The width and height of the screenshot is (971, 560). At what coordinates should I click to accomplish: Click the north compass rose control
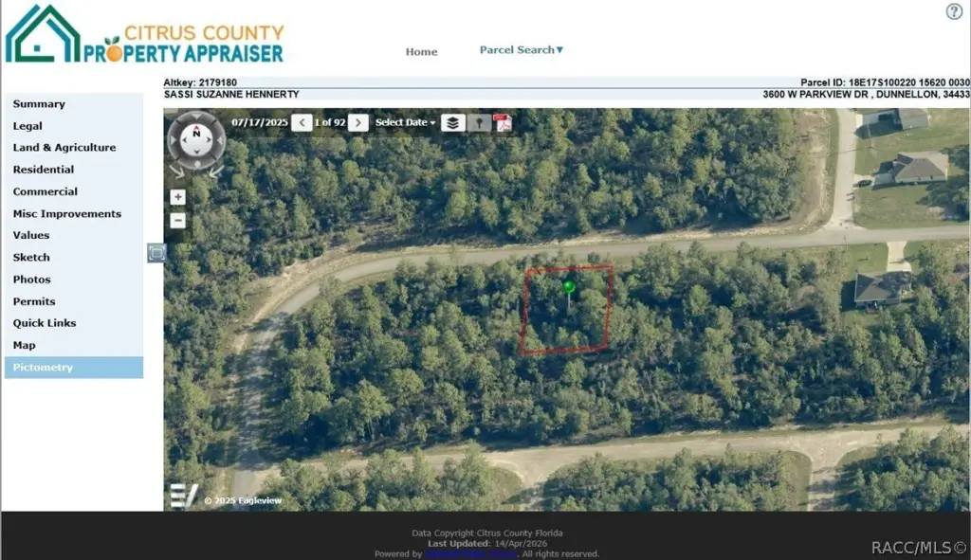click(x=196, y=140)
